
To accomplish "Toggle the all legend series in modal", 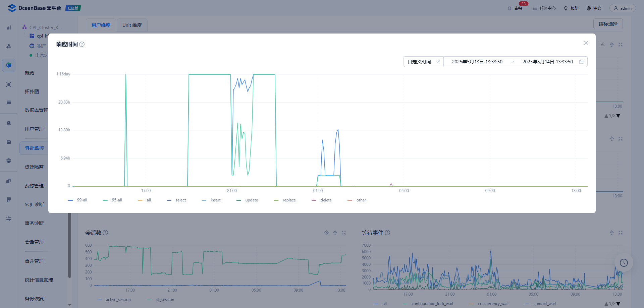I will (x=144, y=200).
